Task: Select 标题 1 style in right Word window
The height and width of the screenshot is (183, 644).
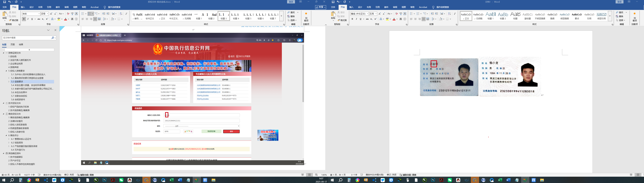Action: pyautogui.click(x=491, y=16)
